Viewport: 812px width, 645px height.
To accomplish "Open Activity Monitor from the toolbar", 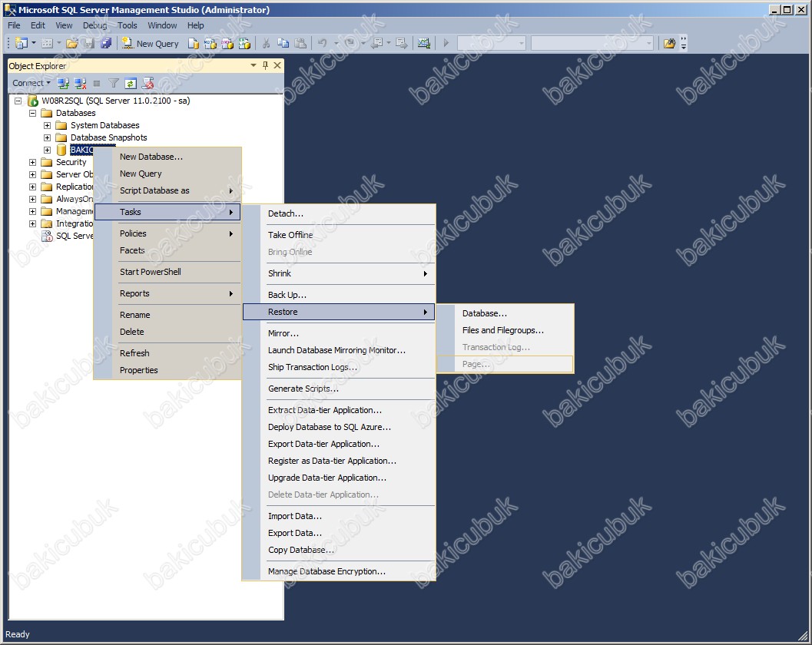I will pos(423,44).
